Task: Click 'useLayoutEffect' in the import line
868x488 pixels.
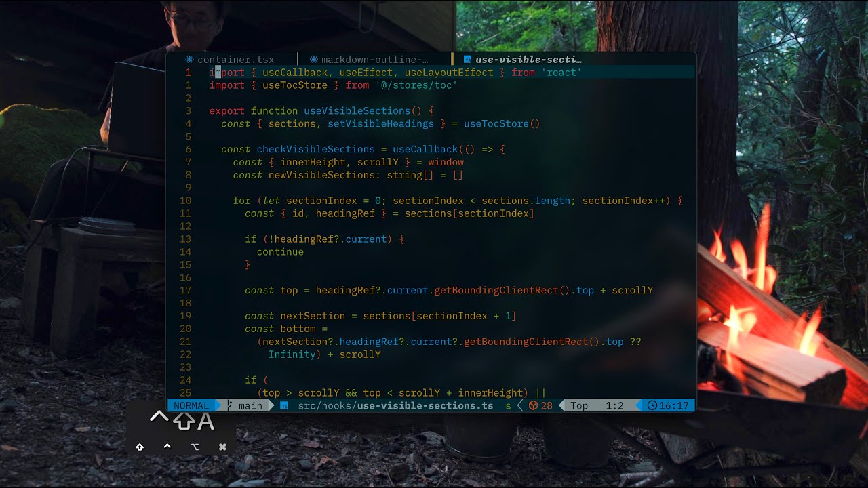Action: tap(449, 73)
